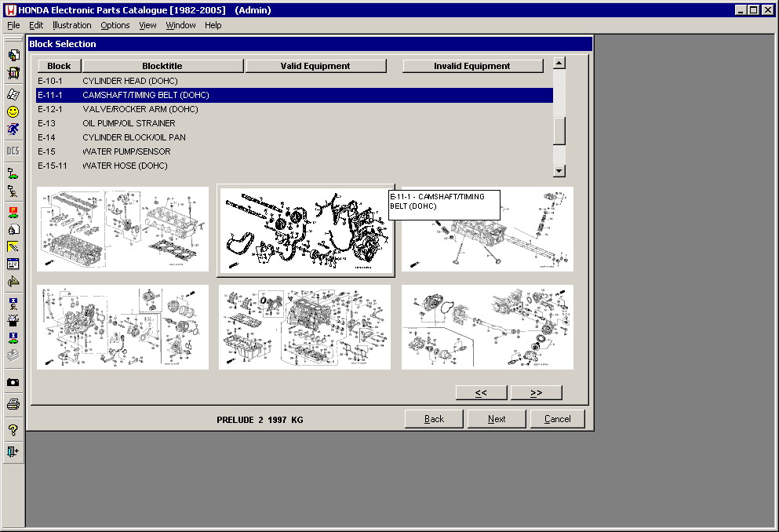Open the Options menu

click(x=115, y=25)
